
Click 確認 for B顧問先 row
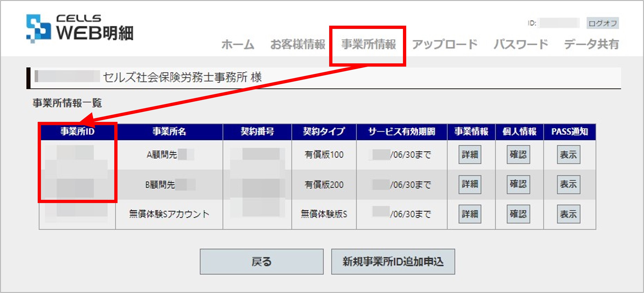518,185
